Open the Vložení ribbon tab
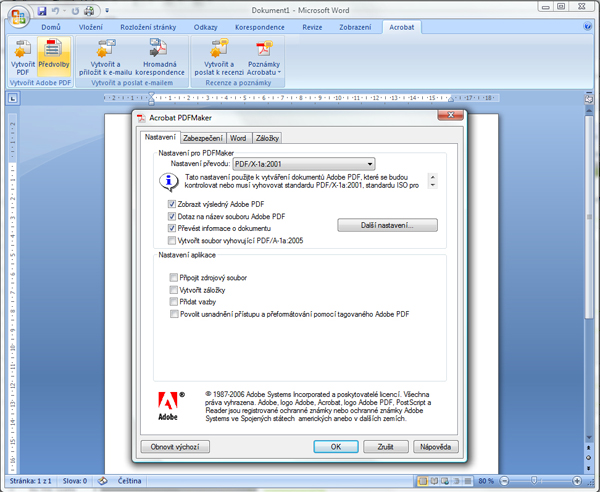This screenshot has width=600, height=492. click(x=91, y=27)
